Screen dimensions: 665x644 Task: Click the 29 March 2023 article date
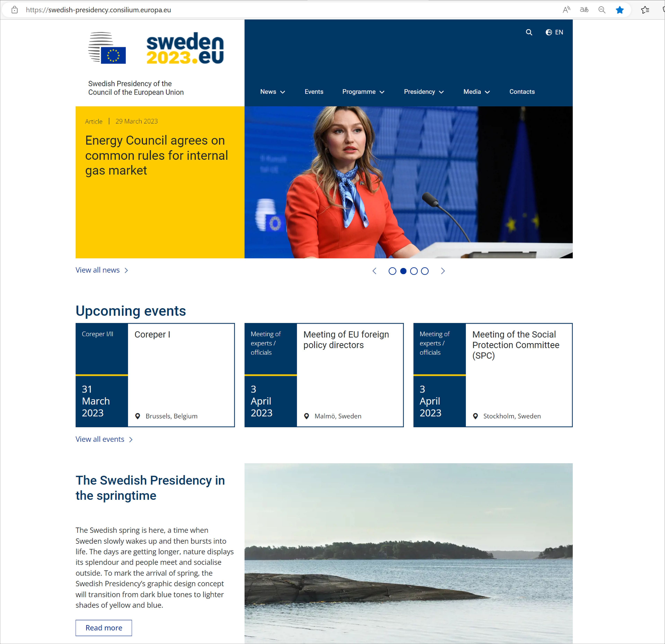pyautogui.click(x=137, y=121)
